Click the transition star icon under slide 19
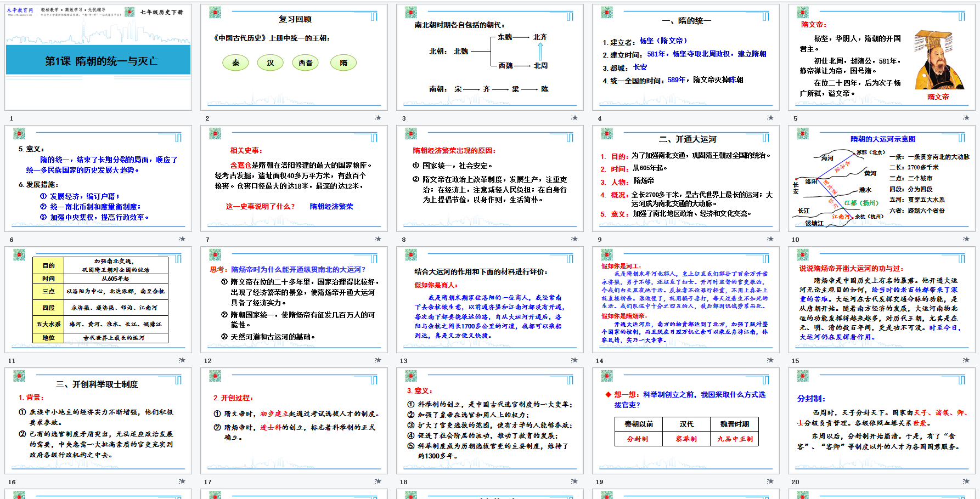This screenshot has height=499, width=980. 770,481
